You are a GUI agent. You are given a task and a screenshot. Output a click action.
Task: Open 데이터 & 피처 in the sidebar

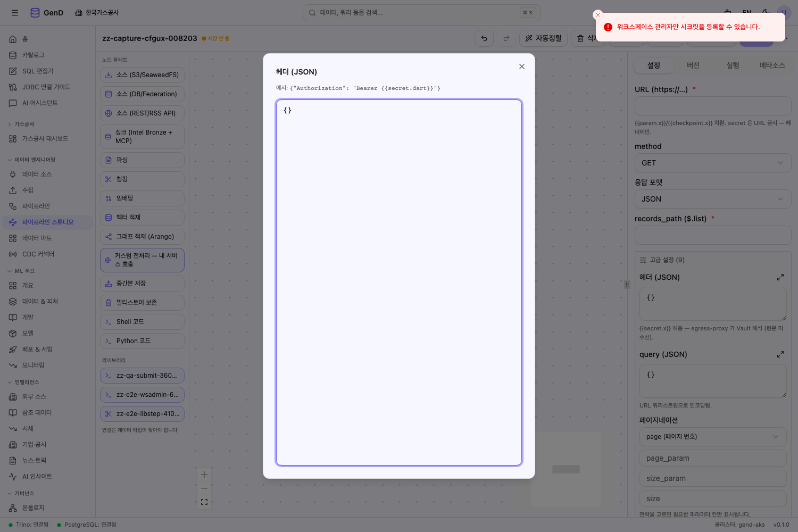click(x=48, y=302)
